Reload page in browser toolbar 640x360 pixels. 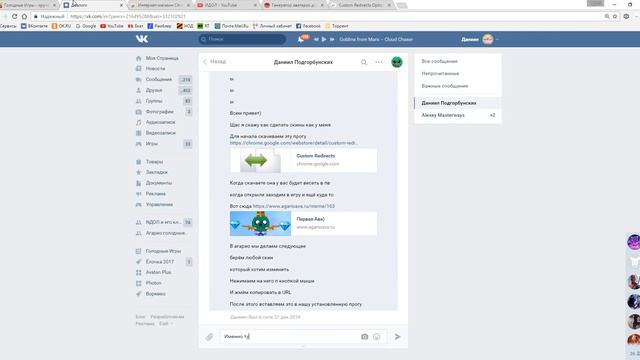[14, 16]
